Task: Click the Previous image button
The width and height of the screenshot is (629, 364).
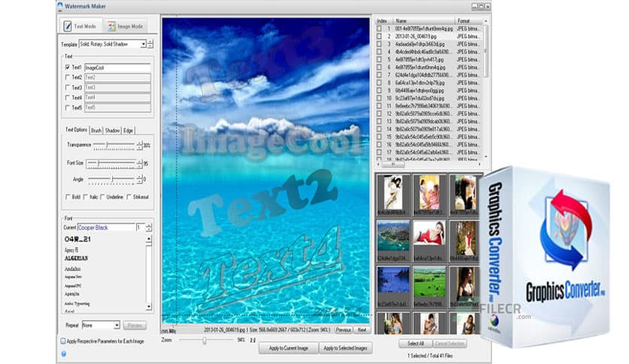Action: click(343, 329)
